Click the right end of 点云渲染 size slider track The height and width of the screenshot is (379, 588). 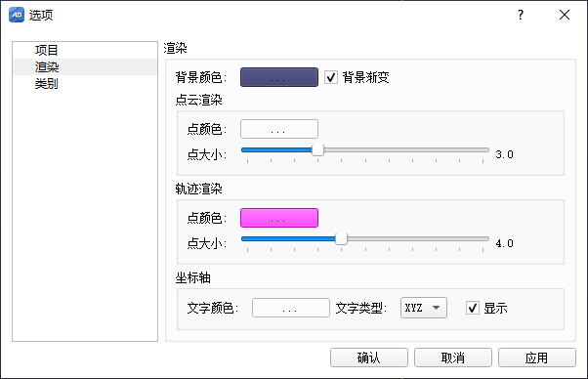pos(485,150)
